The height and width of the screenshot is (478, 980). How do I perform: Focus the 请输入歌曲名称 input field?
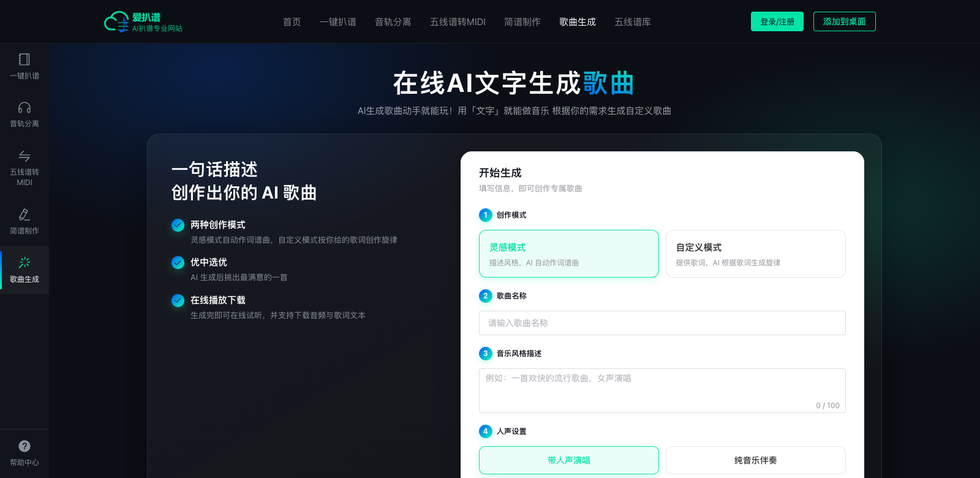(662, 323)
